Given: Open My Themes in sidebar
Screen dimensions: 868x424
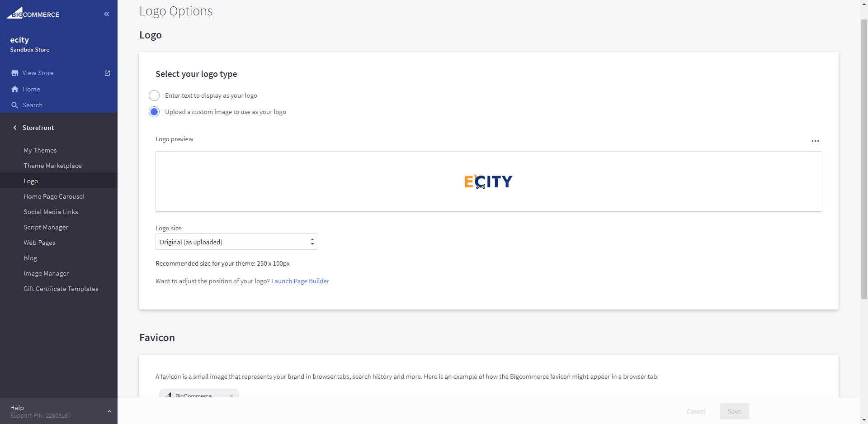Looking at the screenshot, I should [40, 150].
